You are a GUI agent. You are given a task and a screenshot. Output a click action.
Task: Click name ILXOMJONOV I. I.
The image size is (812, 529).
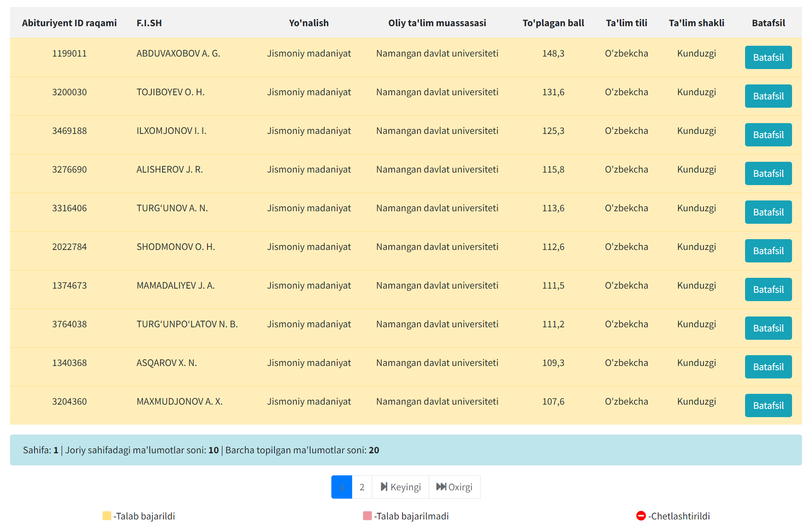click(x=171, y=131)
